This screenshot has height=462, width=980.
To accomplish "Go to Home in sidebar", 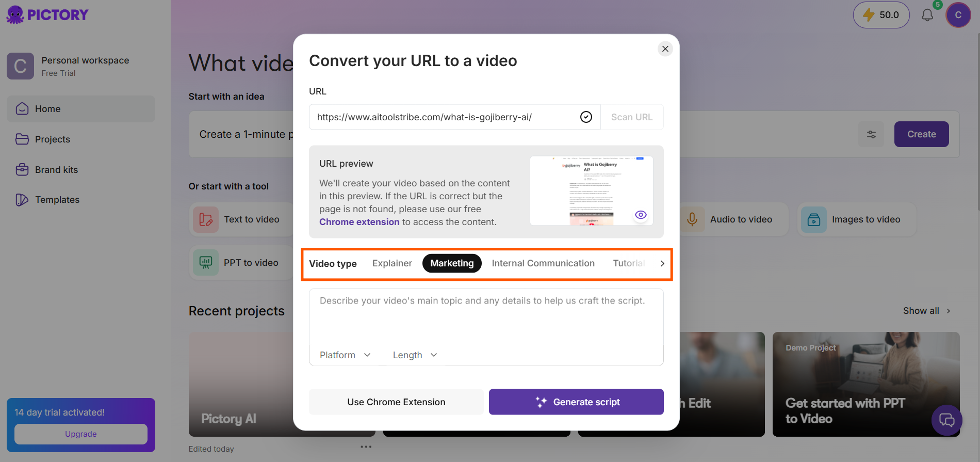I will tap(81, 109).
